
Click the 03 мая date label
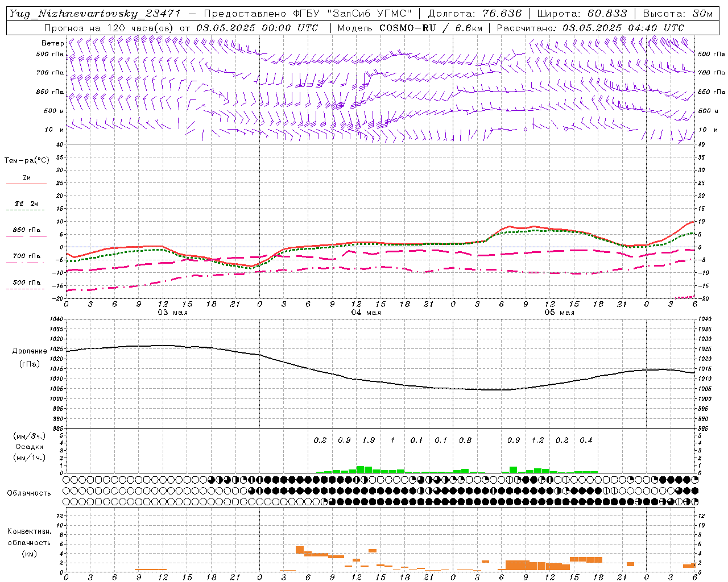(x=172, y=313)
